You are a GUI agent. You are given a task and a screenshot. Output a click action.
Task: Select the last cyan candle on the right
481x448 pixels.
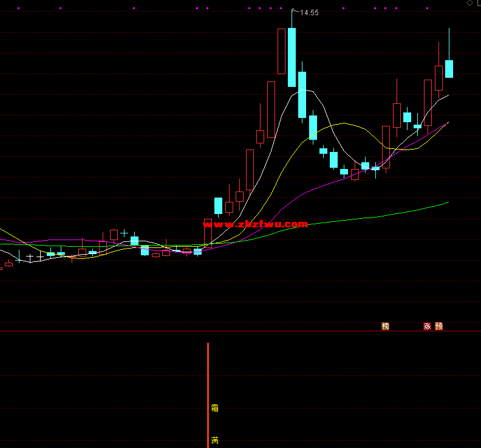(449, 69)
